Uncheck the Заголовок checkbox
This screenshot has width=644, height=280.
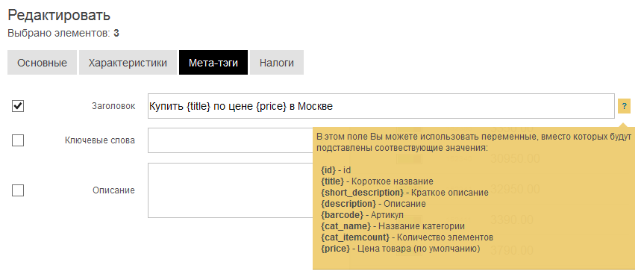(x=18, y=106)
